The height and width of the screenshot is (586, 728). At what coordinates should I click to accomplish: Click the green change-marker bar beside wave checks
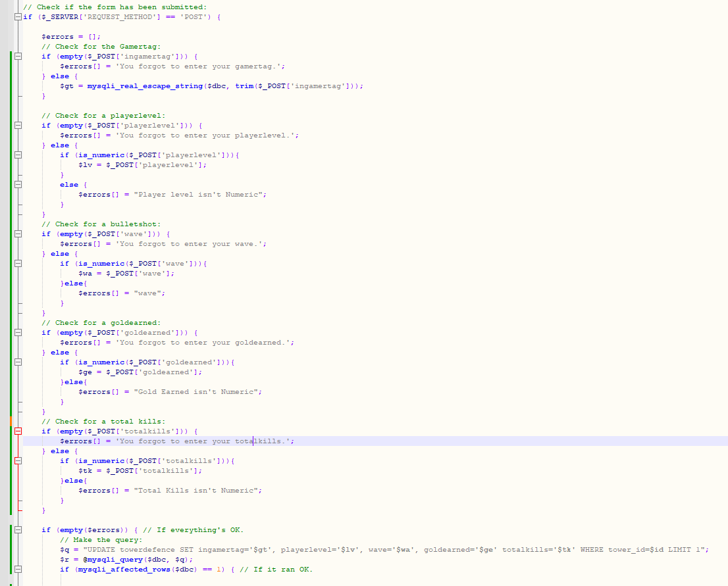[x=11, y=263]
